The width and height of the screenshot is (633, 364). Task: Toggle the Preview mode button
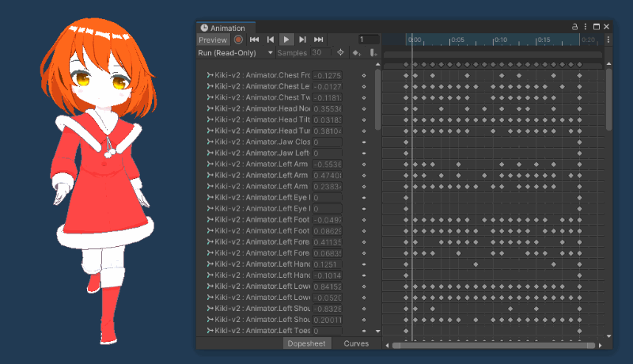213,40
